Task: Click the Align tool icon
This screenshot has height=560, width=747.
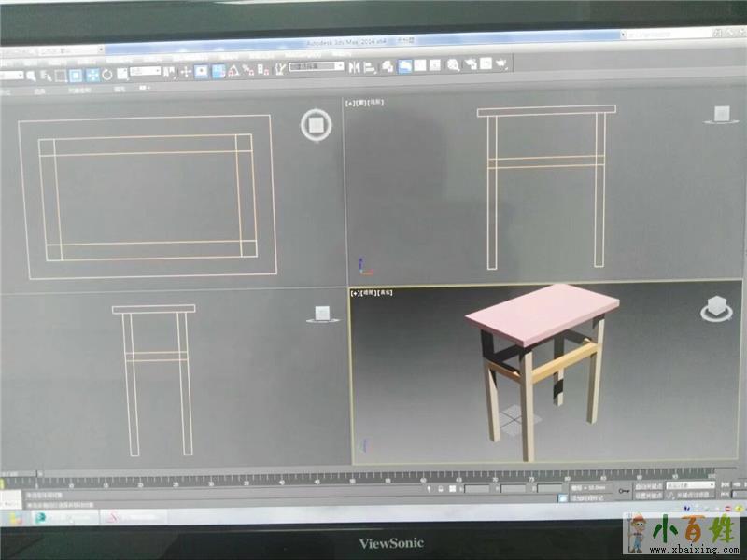Action: (370, 66)
